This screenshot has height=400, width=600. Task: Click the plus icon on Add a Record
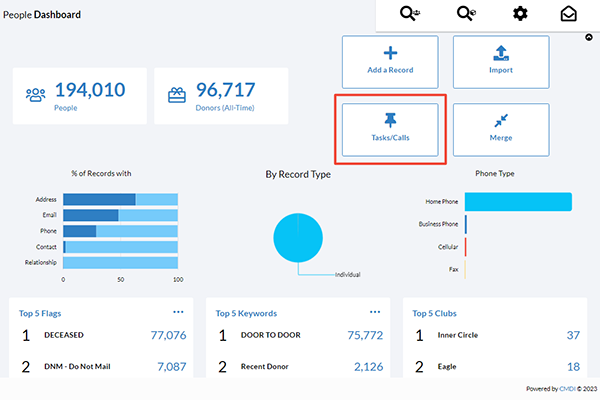[x=390, y=53]
